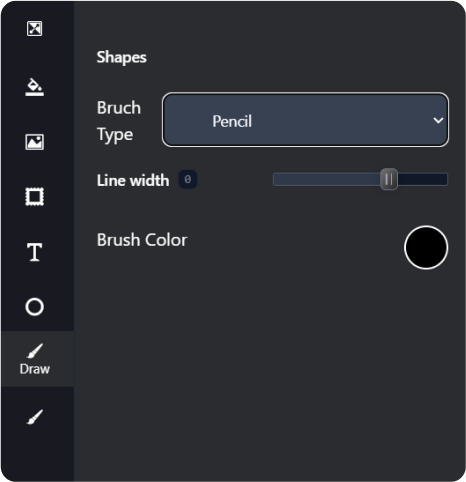Click the Shapes panel heading
This screenshot has width=466, height=482.
point(121,58)
